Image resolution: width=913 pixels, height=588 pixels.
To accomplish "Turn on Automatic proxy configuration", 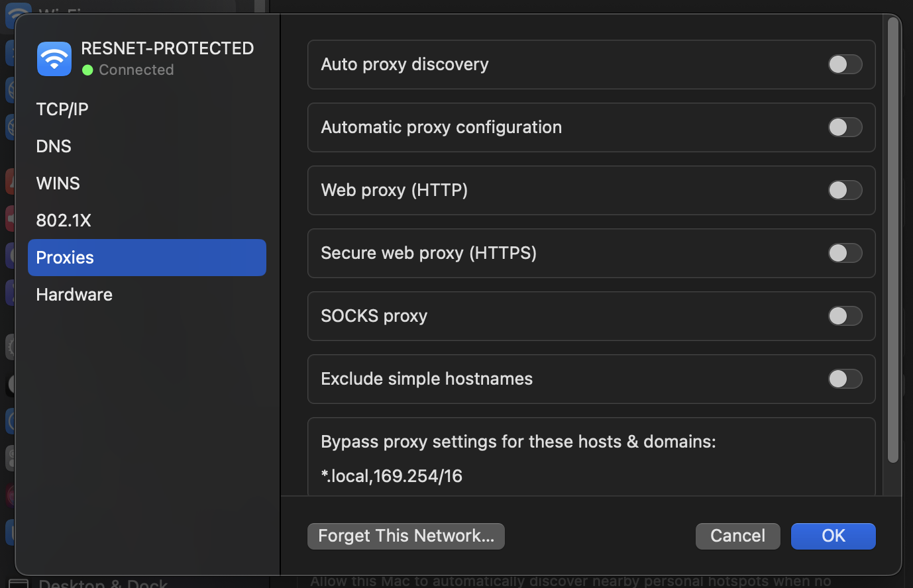I will coord(845,127).
